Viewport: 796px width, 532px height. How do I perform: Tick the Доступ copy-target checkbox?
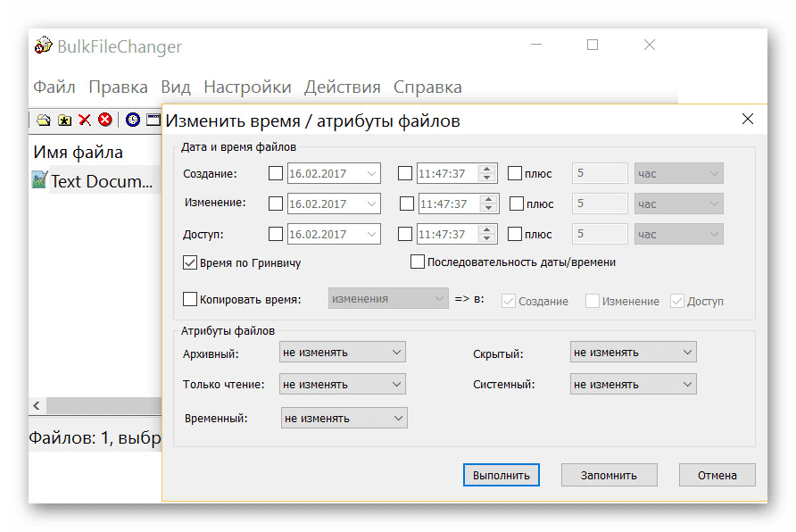tap(676, 301)
